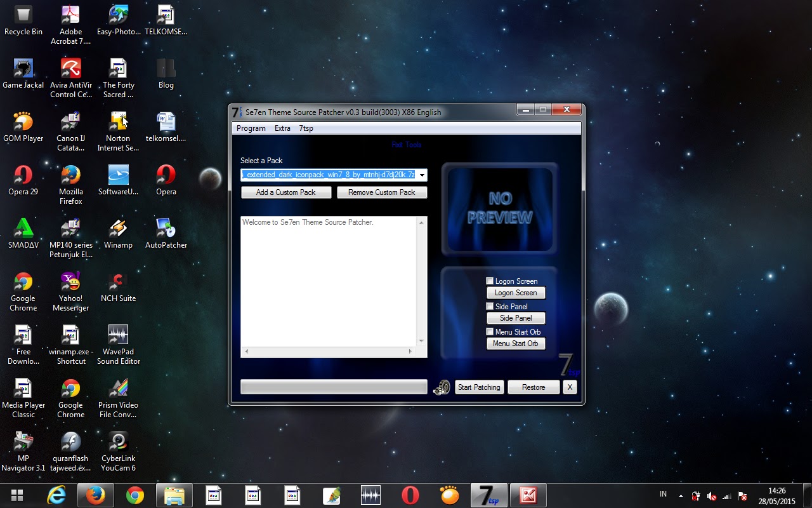Launch GOM Player from desktop
This screenshot has height=508, width=812.
click(23, 127)
